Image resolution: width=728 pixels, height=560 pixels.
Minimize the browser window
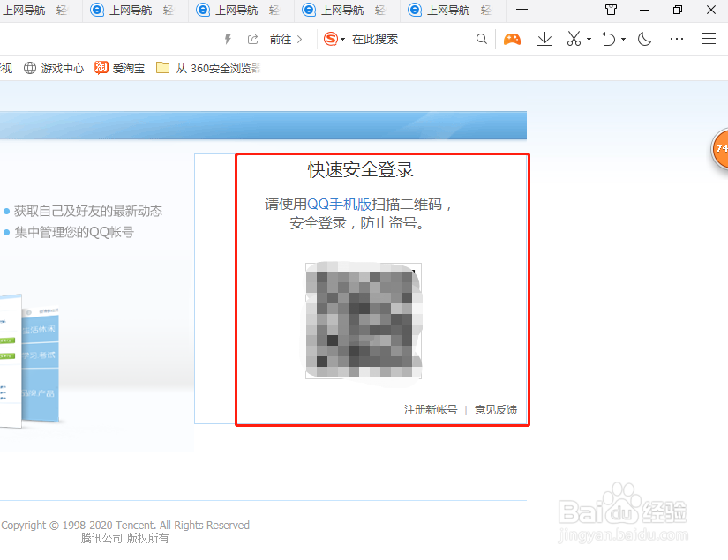click(644, 10)
